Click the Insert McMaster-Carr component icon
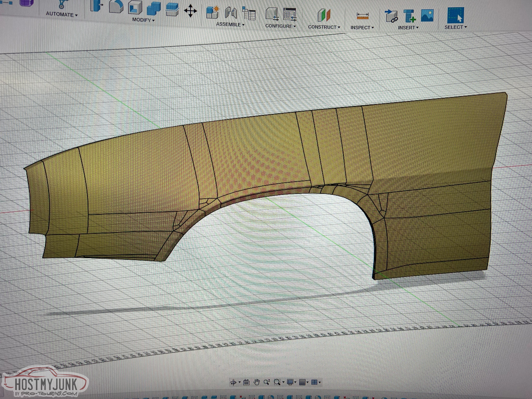 click(x=409, y=16)
